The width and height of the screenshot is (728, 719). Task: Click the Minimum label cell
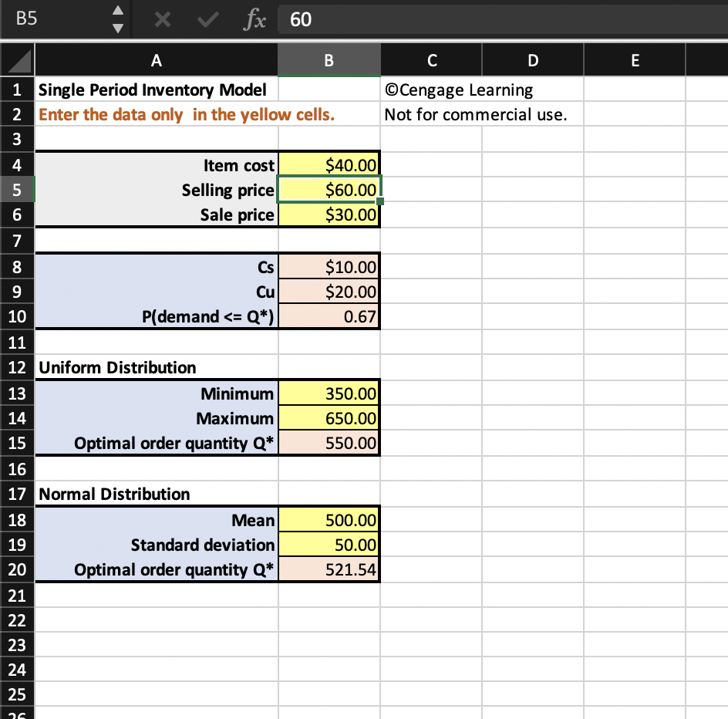tap(157, 393)
